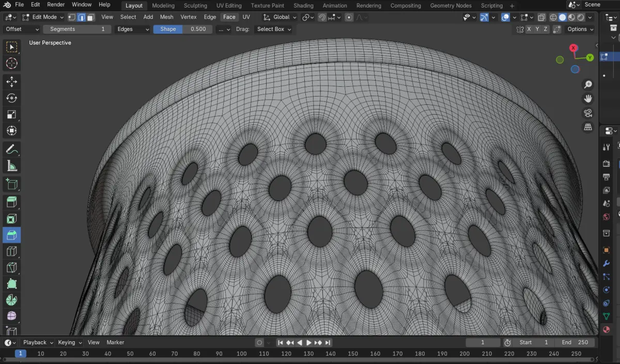The width and height of the screenshot is (620, 364).
Task: Activate the Measure tool
Action: pos(11,166)
